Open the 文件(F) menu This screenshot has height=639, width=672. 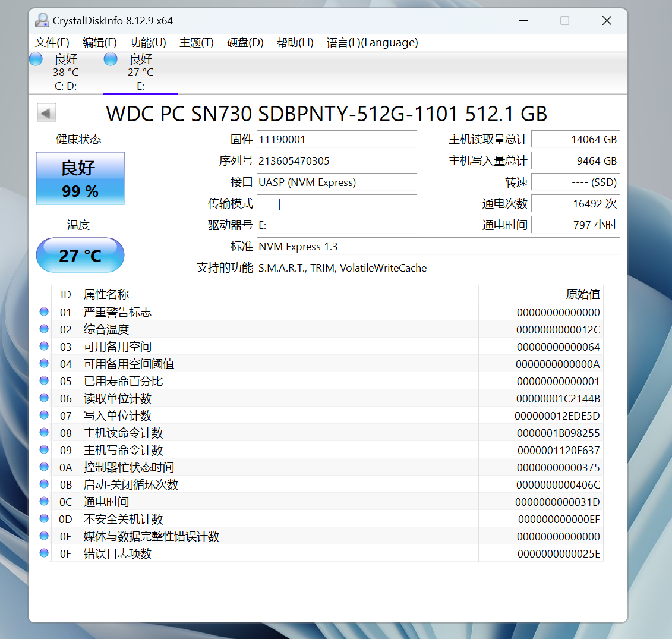coord(52,43)
